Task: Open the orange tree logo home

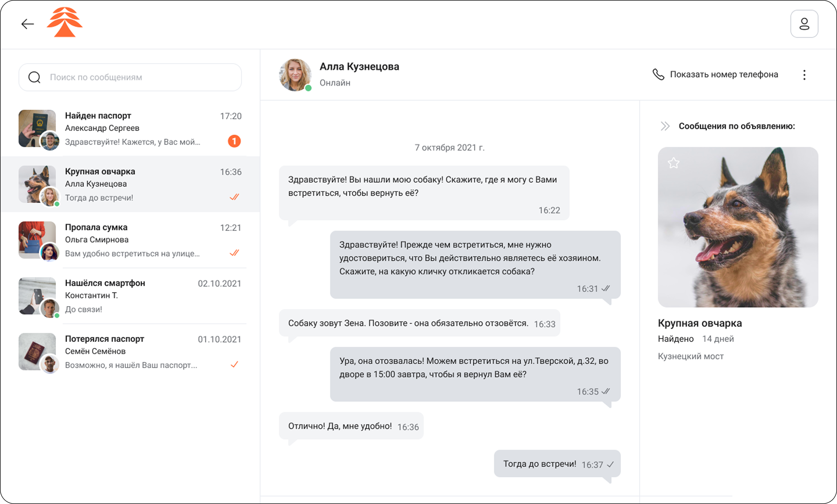Action: pyautogui.click(x=65, y=22)
